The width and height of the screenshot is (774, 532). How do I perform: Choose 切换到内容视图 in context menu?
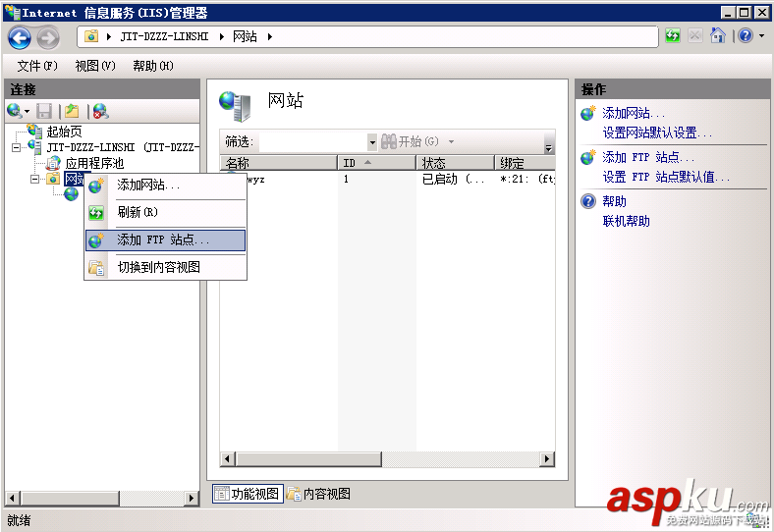coord(165,268)
